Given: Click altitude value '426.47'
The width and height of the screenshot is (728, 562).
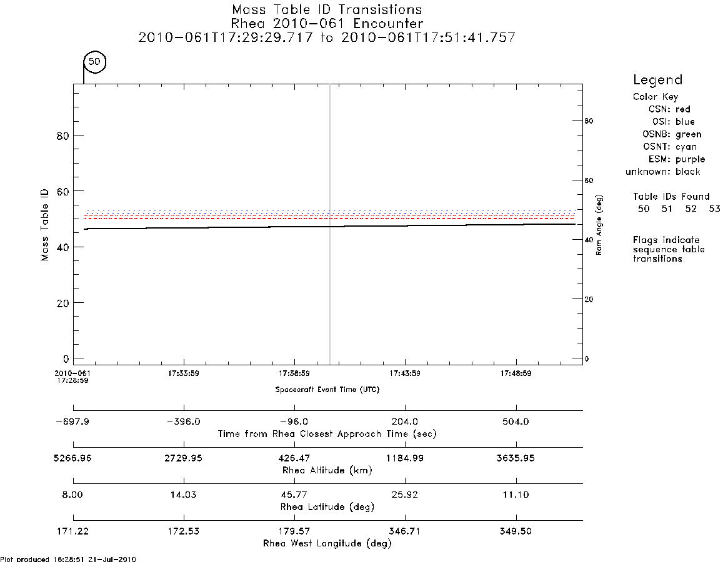Looking at the screenshot, I should (x=294, y=458).
